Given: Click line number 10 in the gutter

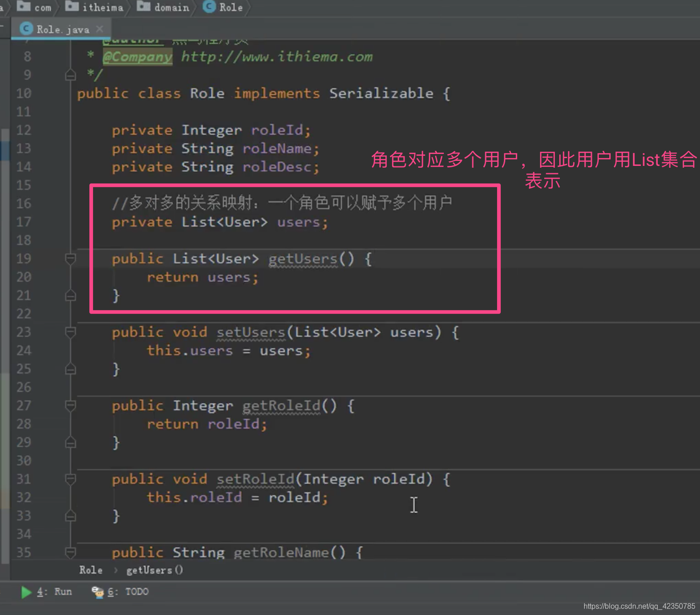Looking at the screenshot, I should pos(24,93).
